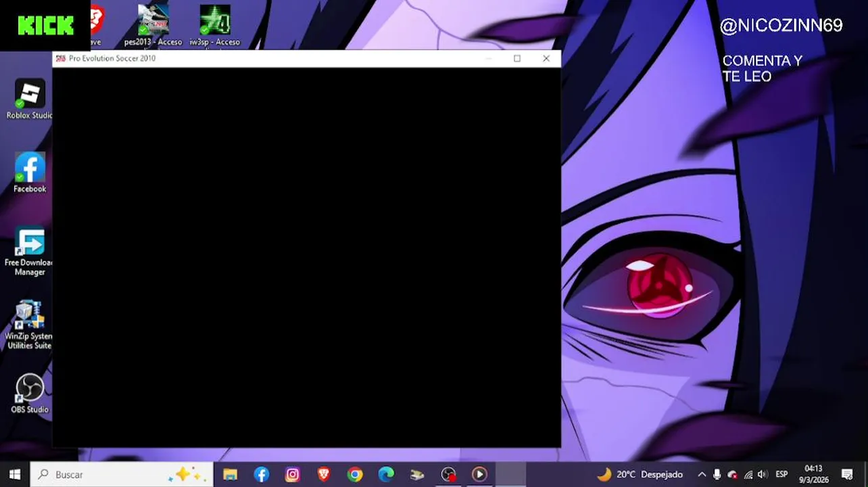Launch Brave browser from the taskbar
The image size is (868, 487).
pos(324,475)
